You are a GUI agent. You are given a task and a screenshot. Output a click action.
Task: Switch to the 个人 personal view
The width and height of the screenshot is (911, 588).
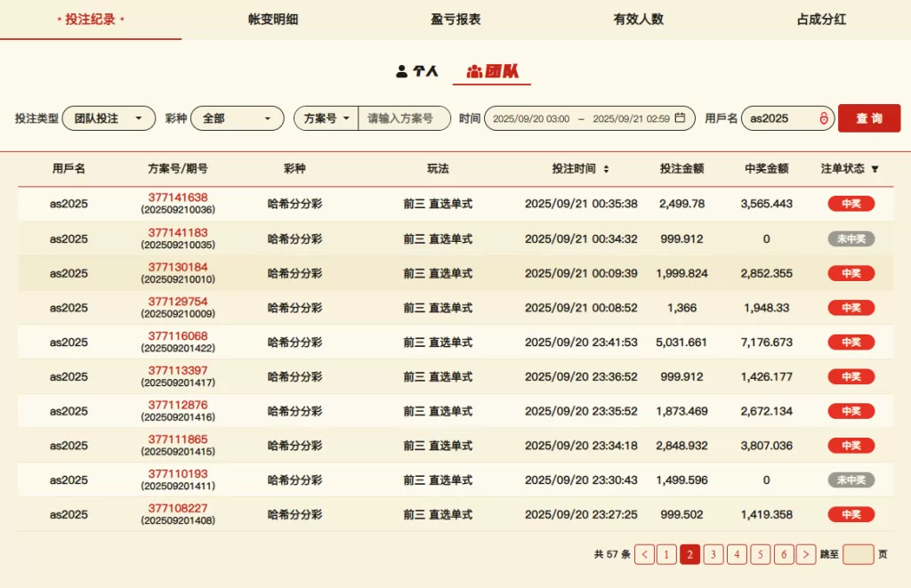(417, 71)
